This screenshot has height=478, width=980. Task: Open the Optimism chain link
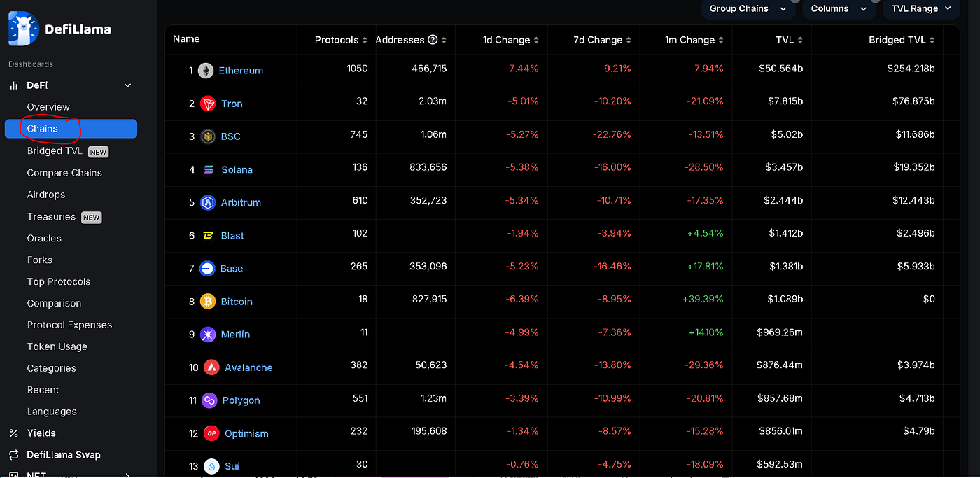[x=246, y=433]
